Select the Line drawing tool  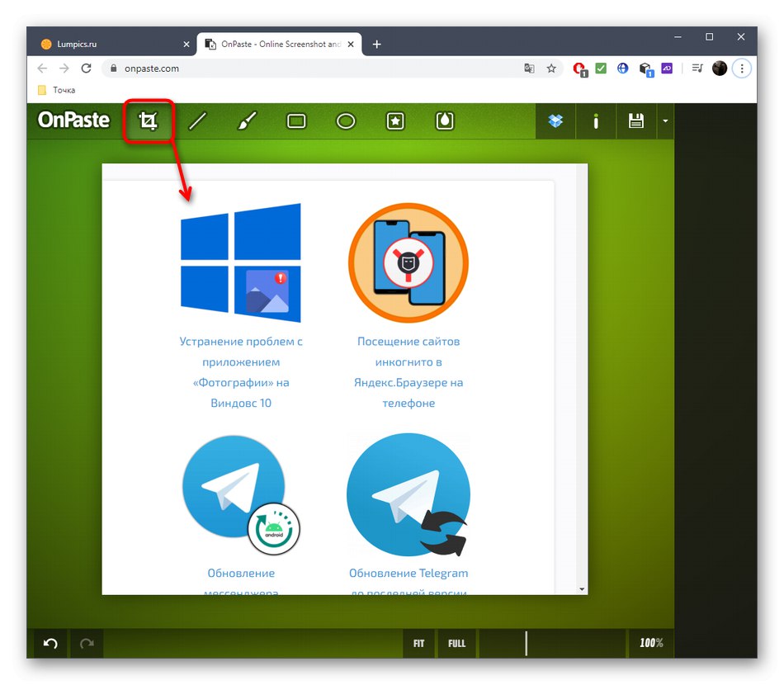(x=197, y=120)
